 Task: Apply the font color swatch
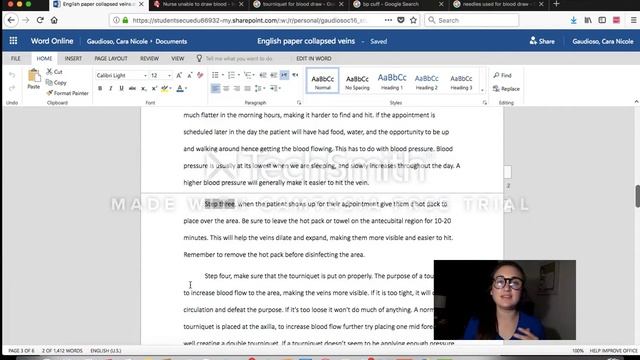[180, 88]
